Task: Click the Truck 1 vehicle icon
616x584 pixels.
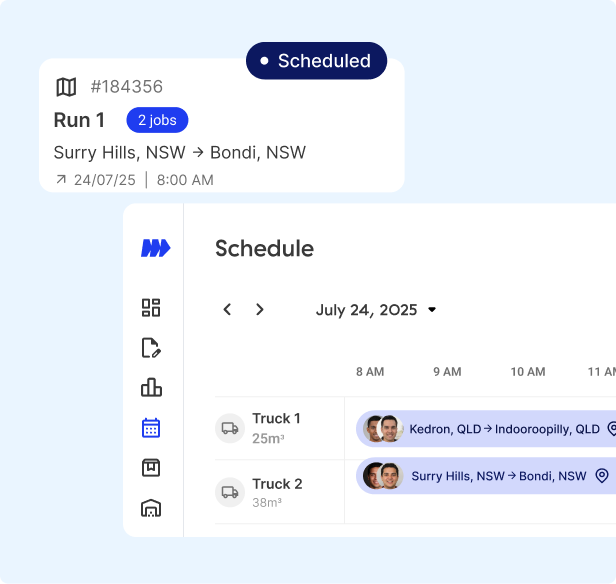Action: pyautogui.click(x=230, y=428)
